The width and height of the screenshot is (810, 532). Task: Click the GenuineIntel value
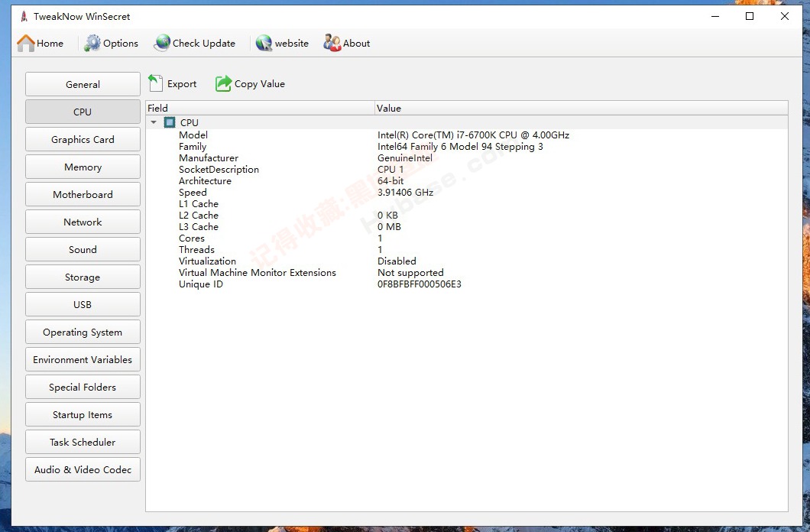coord(405,158)
